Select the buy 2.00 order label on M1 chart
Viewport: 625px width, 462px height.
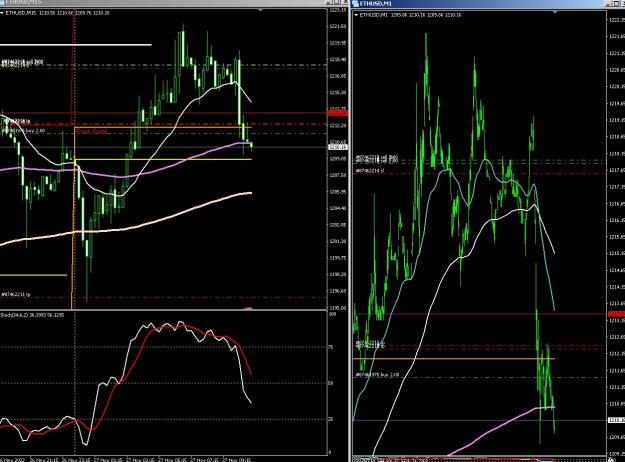[377, 375]
